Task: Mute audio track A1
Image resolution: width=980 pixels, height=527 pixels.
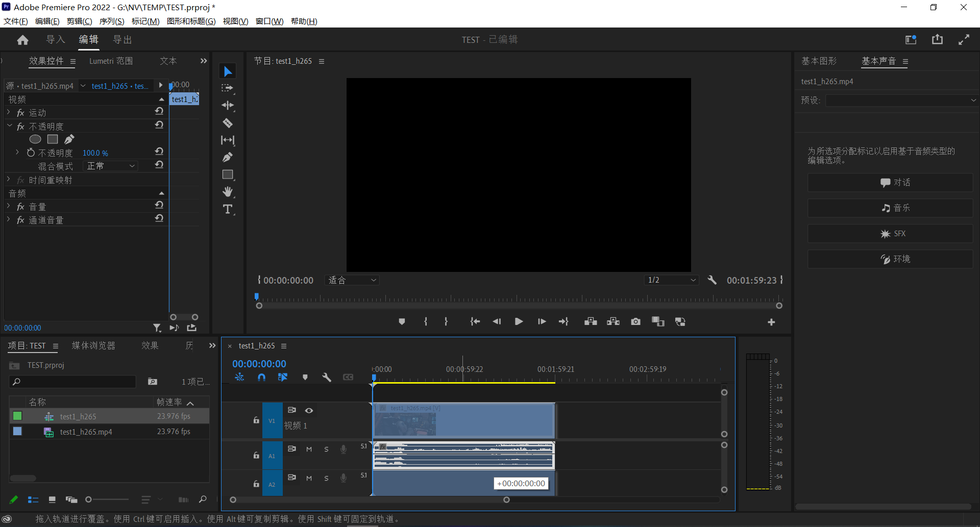Action: tap(309, 449)
